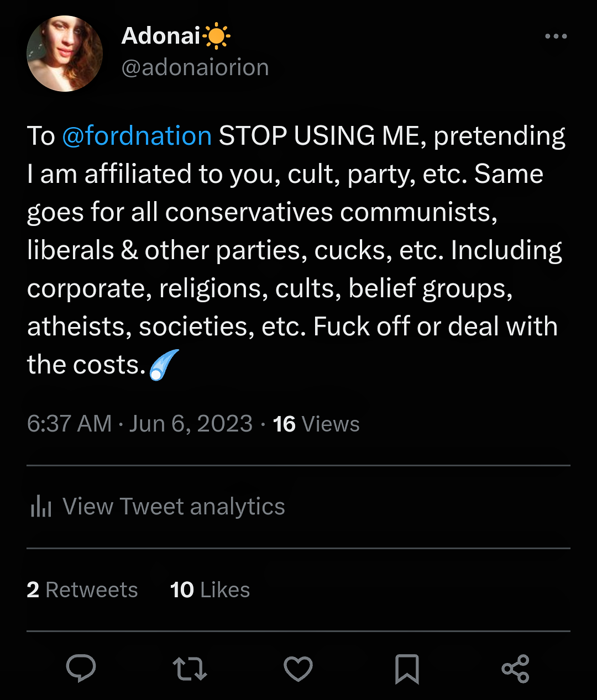Click the sun emoji beside Adonai
This screenshot has width=597, height=700.
216,36
